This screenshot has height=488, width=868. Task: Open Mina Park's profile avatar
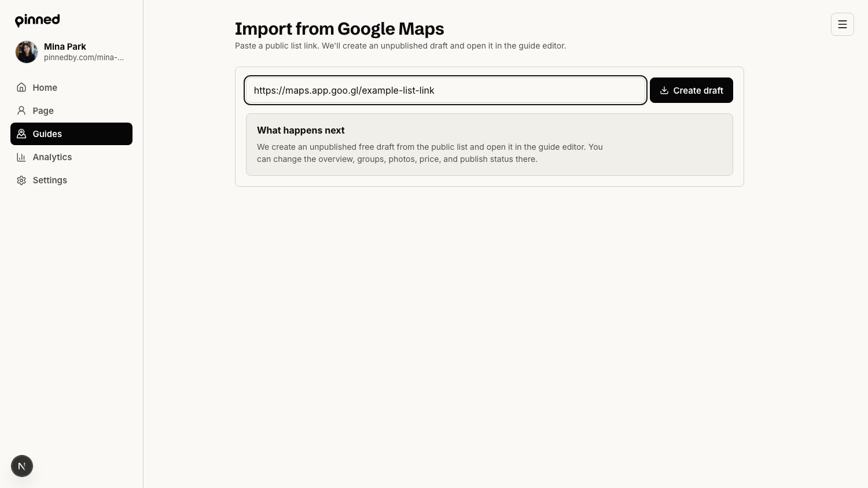tap(27, 52)
